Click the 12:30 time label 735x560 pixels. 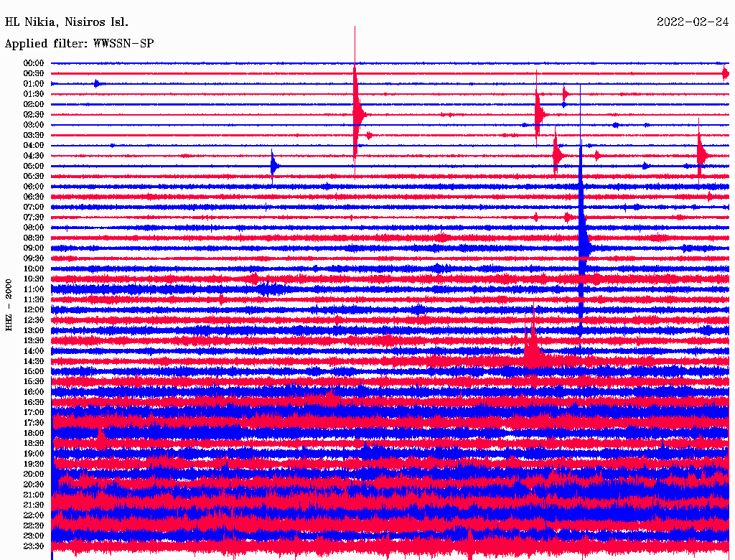coord(34,320)
